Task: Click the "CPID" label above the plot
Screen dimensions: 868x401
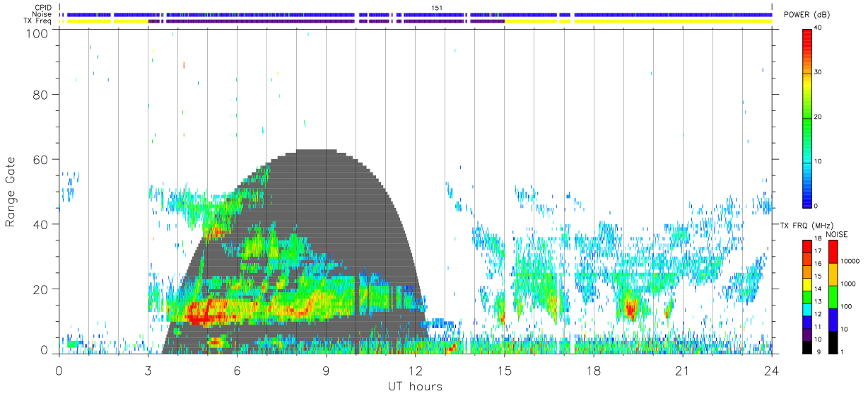Action: [x=43, y=8]
